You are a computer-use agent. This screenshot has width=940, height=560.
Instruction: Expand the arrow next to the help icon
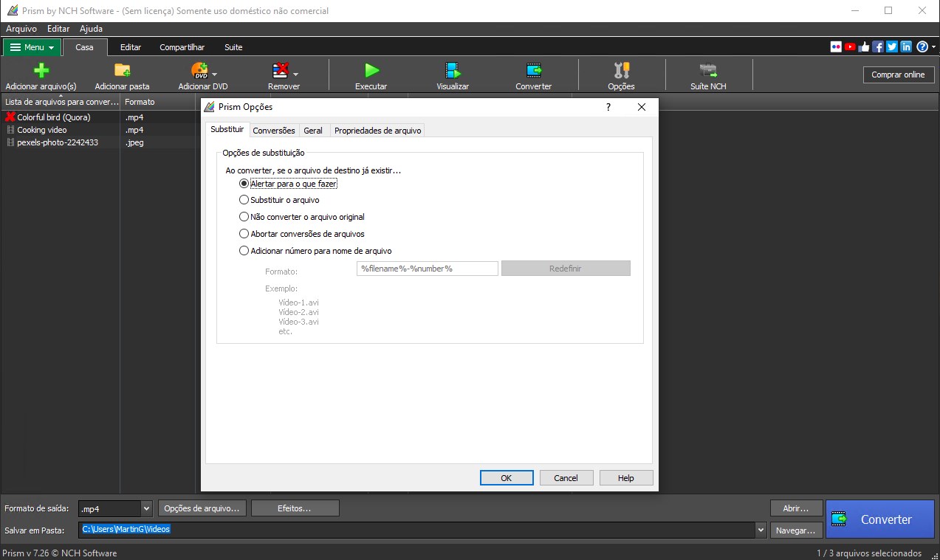click(x=933, y=47)
